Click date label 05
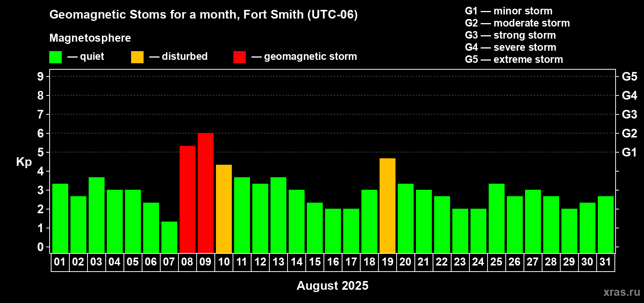 [133, 262]
